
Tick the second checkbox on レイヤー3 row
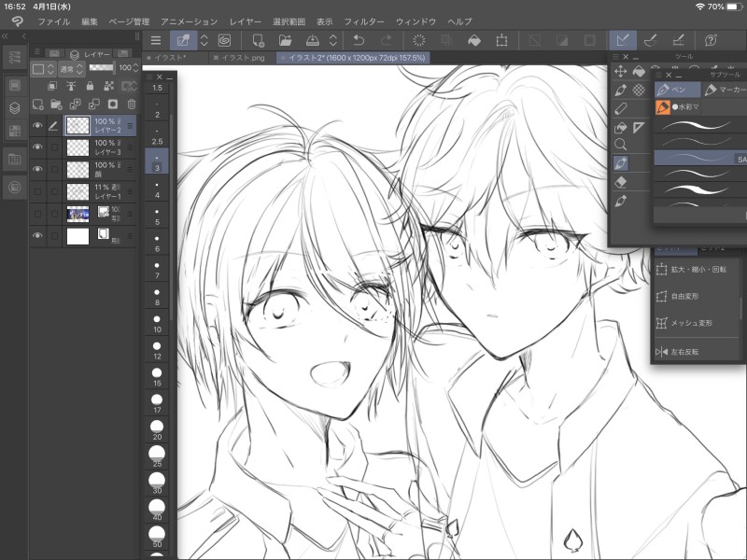tap(54, 147)
